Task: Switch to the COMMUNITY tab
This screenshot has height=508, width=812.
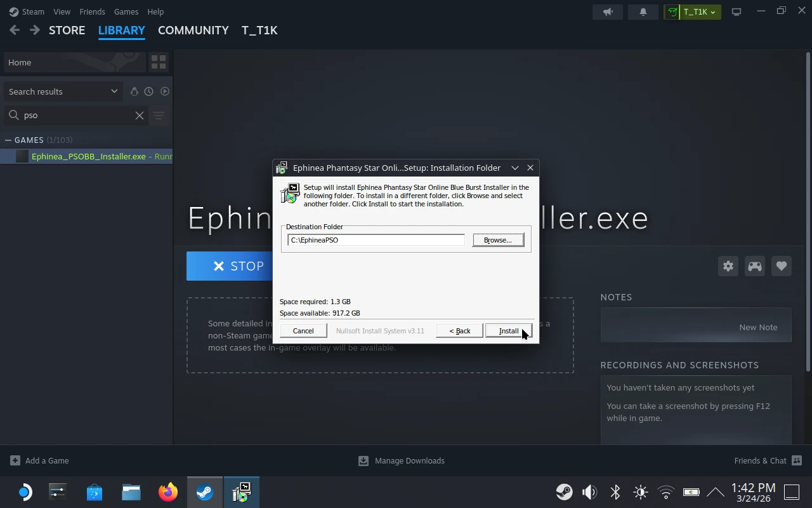Action: click(193, 30)
